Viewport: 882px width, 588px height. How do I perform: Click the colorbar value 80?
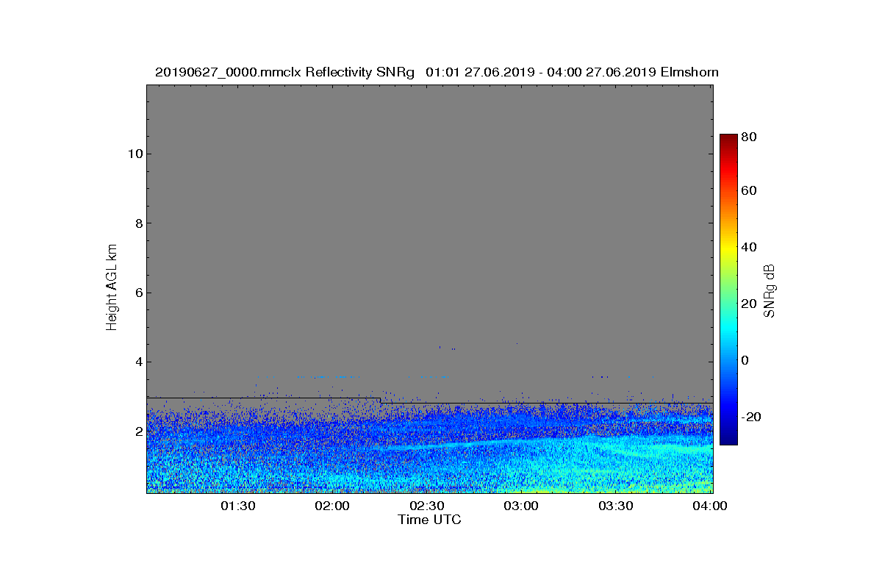click(750, 137)
